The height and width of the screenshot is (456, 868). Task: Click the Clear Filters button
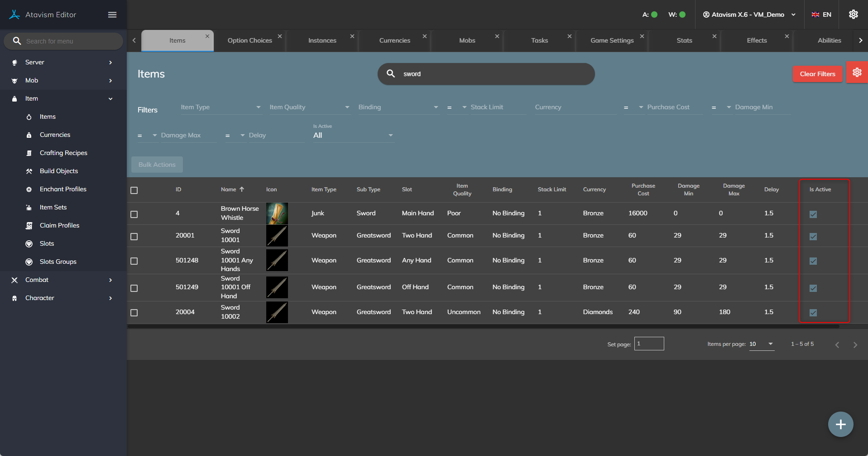pyautogui.click(x=817, y=74)
